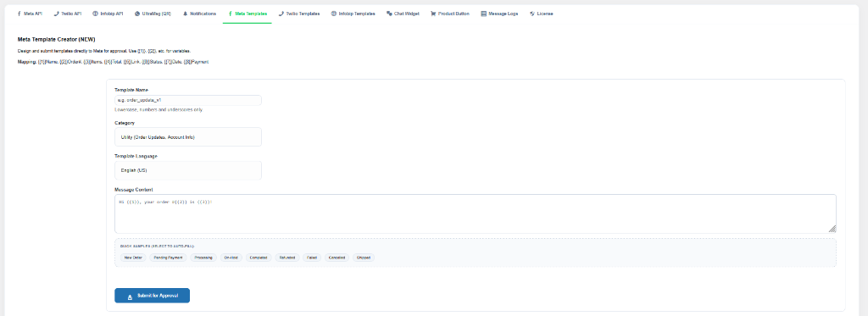
Task: Go to the Infobip Templates tab
Action: 353,14
